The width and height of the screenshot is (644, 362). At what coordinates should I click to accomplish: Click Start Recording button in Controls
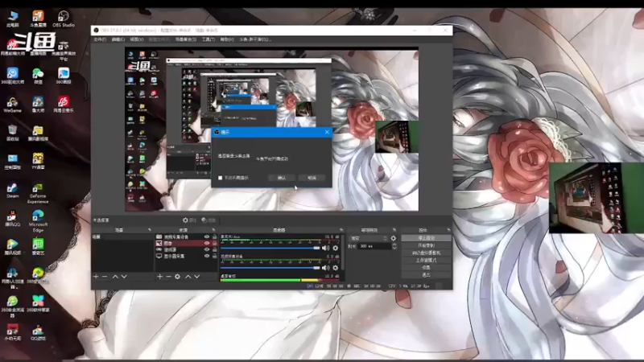pos(426,245)
